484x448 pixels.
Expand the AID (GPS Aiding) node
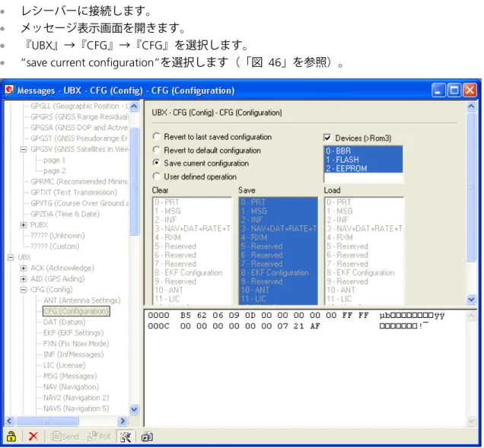point(23,279)
